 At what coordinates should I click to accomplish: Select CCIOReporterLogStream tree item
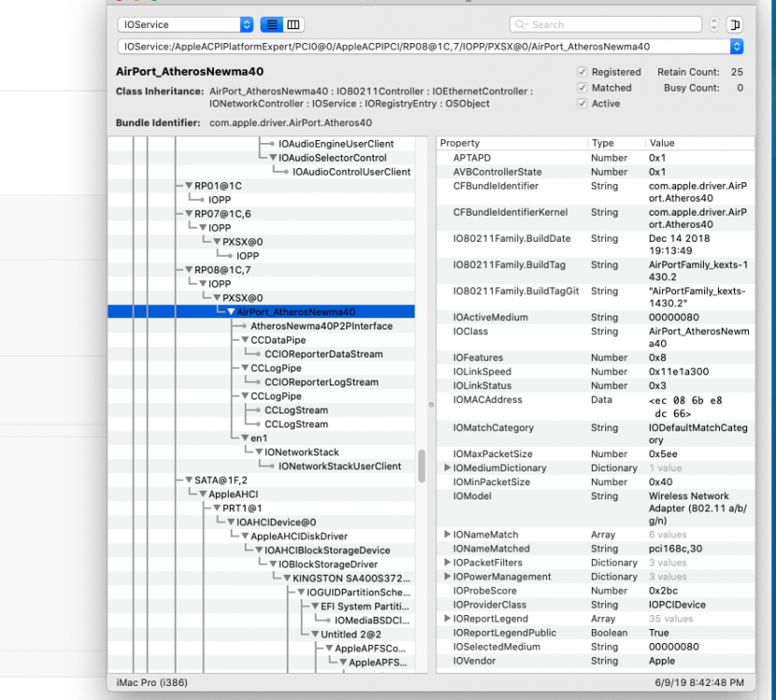tap(321, 383)
